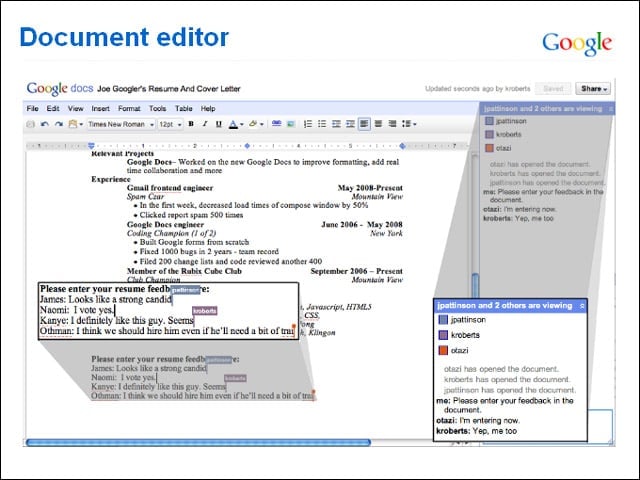640x480 pixels.
Task: Click the right margin marker on the ruler
Action: click(x=402, y=146)
